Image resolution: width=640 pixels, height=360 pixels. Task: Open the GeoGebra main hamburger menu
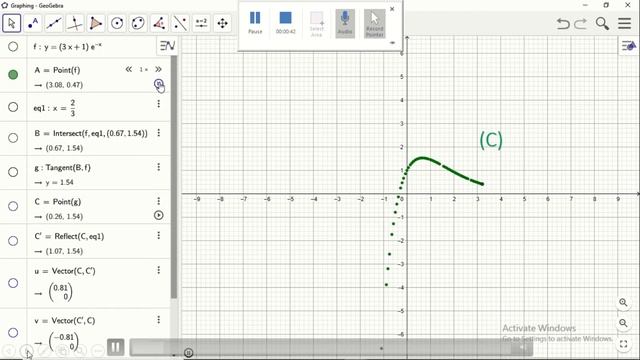click(624, 23)
